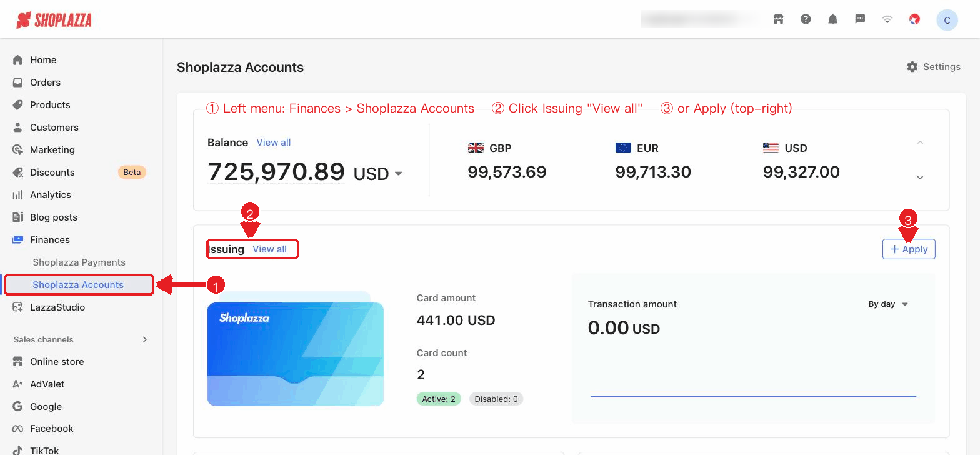Viewport: 980px width, 455px height.
Task: Click the Analytics bar chart icon
Action: pos(18,195)
